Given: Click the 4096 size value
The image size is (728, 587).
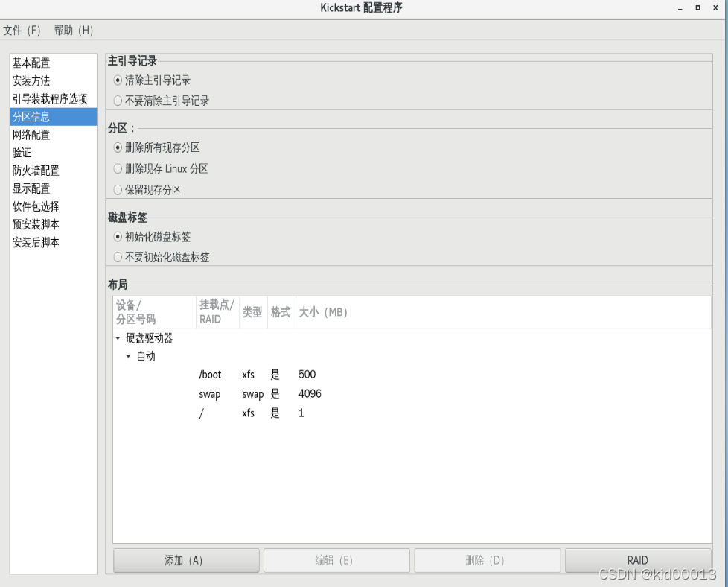Looking at the screenshot, I should coord(310,394).
